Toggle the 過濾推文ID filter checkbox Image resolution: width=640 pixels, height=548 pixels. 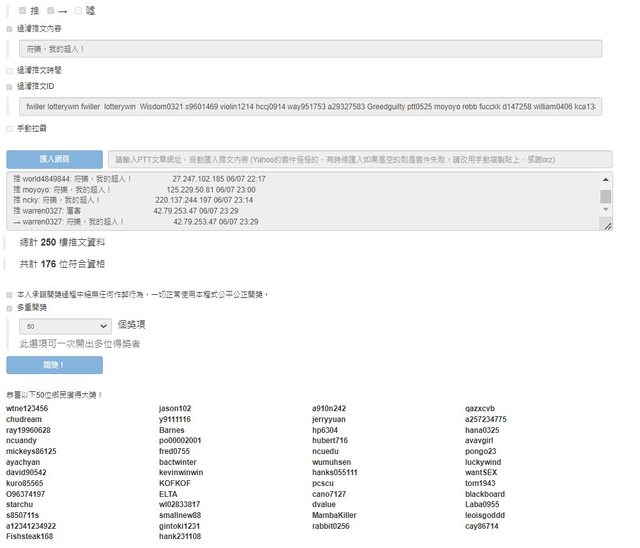(10, 87)
